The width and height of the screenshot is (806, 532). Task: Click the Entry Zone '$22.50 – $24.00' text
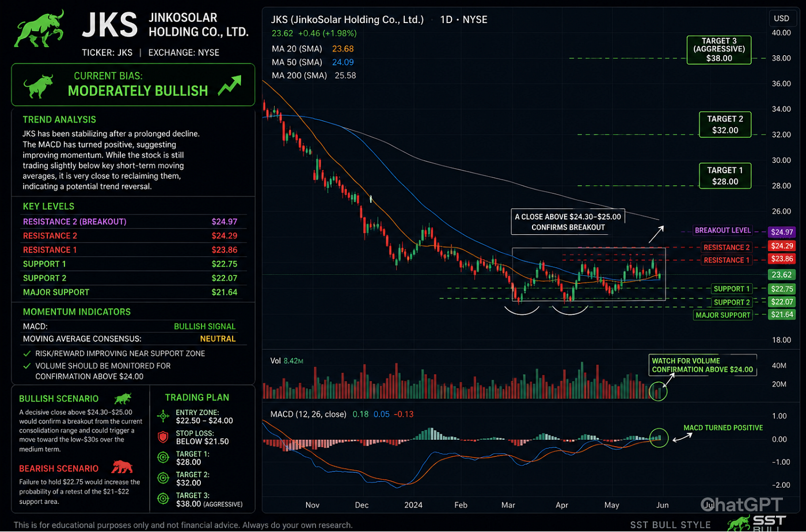tap(204, 421)
